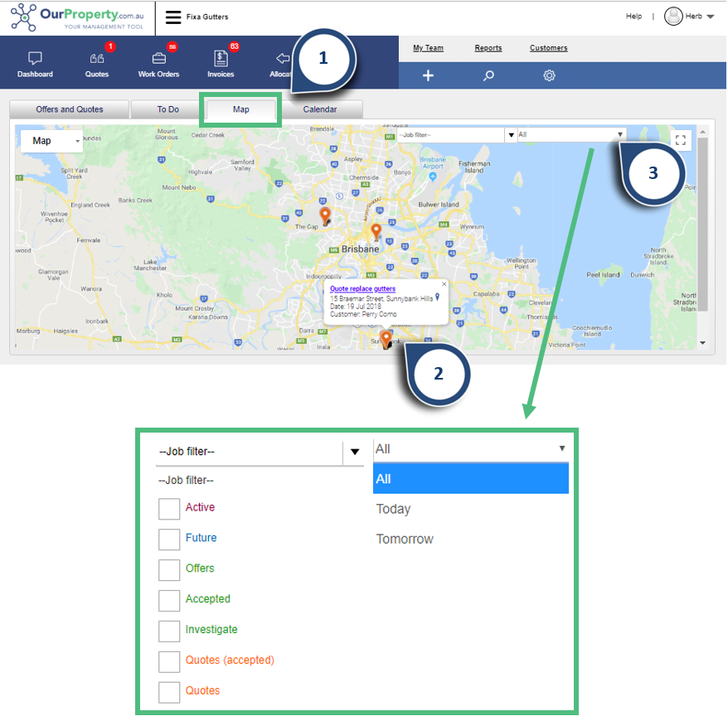Tick the last Quotes filter checkbox
728x721 pixels.
coord(169,692)
